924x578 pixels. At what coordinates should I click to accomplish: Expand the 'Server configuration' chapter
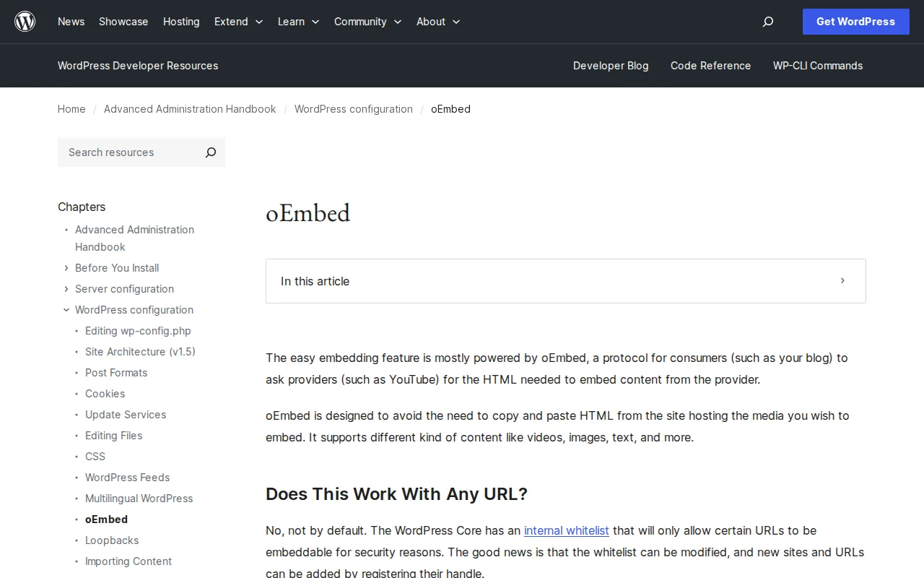[66, 289]
